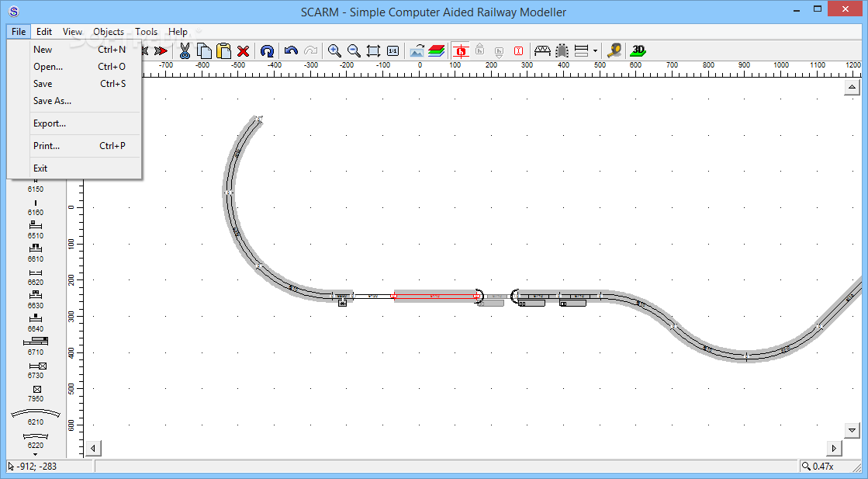Click the raise height up-arrow icon

point(480,50)
